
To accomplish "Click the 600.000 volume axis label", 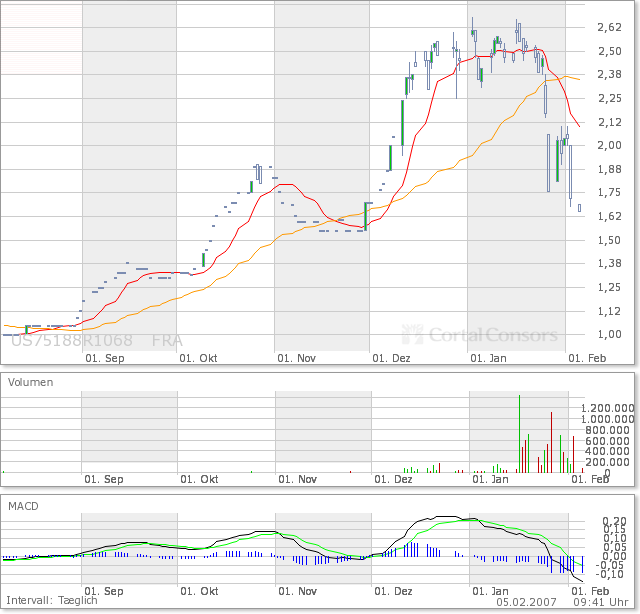I will click(607, 441).
